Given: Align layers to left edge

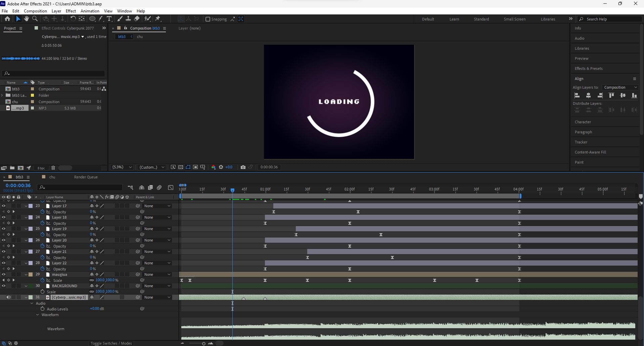Looking at the screenshot, I should pyautogui.click(x=577, y=95).
